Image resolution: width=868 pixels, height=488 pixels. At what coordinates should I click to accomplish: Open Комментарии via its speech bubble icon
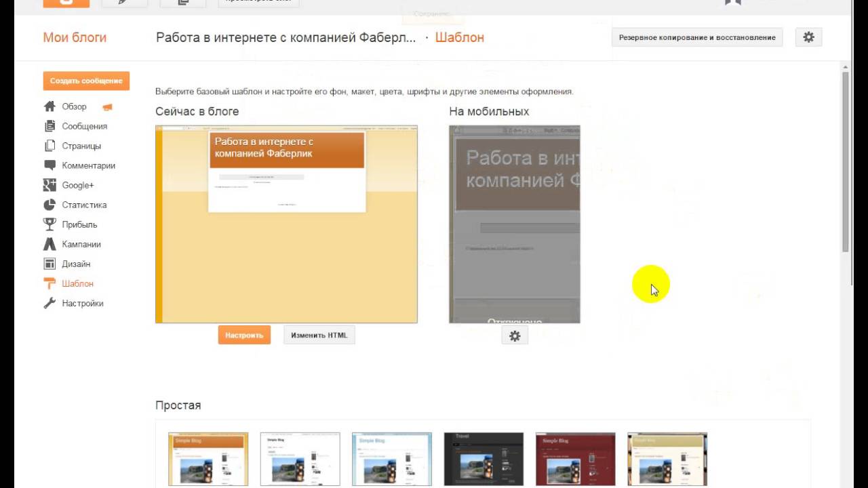50,165
